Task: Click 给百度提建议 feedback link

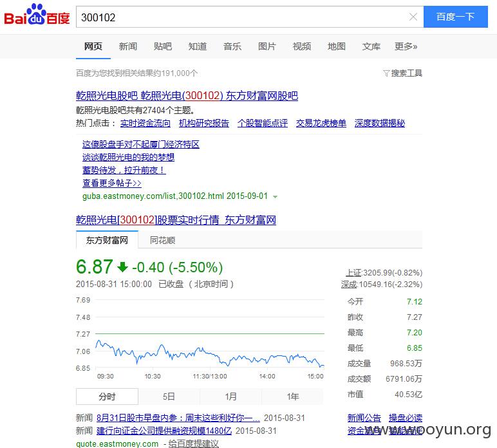Action: tap(193, 443)
